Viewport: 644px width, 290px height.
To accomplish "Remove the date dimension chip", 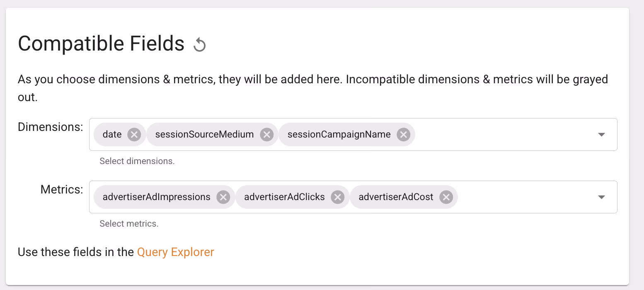I will coord(134,134).
